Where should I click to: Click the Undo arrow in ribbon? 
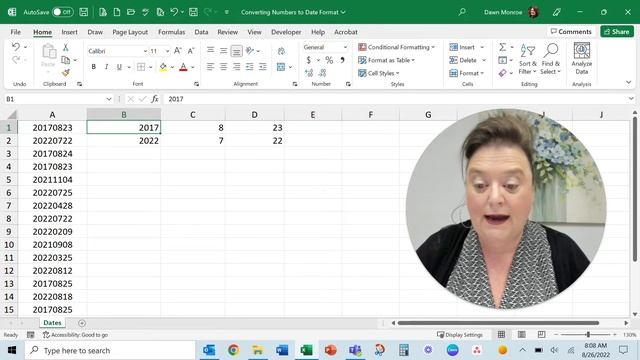[16, 47]
